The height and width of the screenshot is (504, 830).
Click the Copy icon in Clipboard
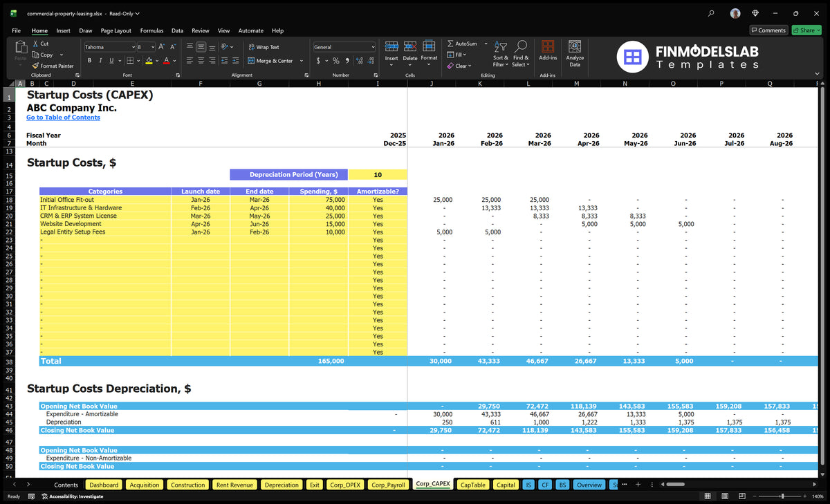(x=35, y=55)
